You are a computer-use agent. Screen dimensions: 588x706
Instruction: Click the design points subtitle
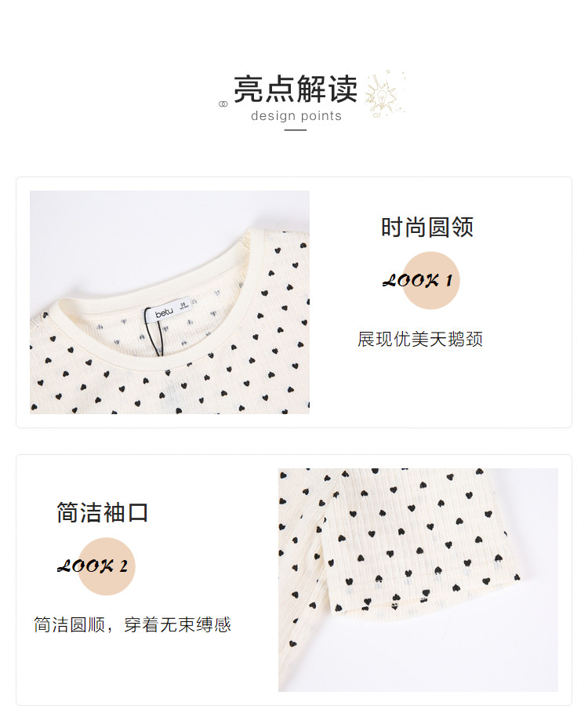click(296, 116)
